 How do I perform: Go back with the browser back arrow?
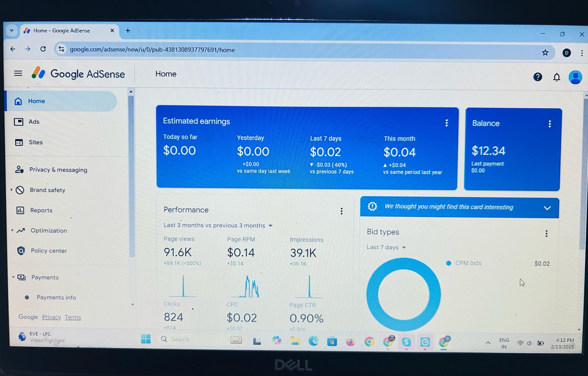coord(13,49)
